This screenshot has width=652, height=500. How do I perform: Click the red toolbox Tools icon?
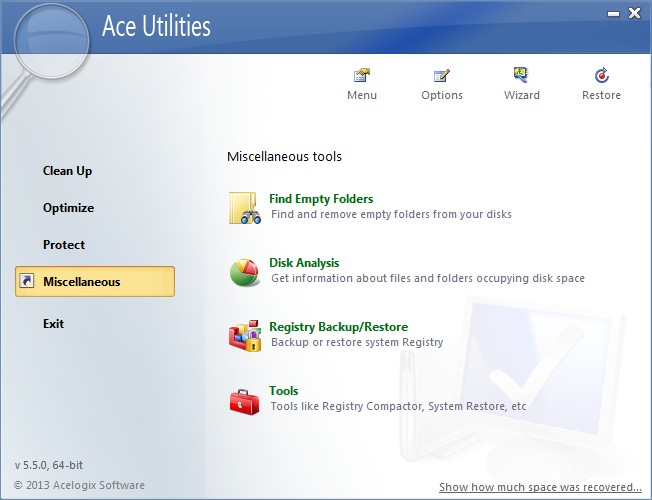click(244, 401)
